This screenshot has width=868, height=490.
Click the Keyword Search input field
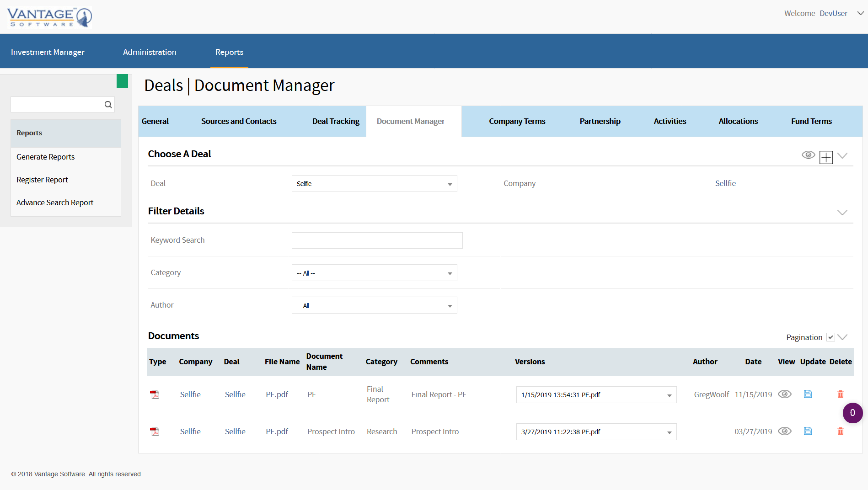377,240
